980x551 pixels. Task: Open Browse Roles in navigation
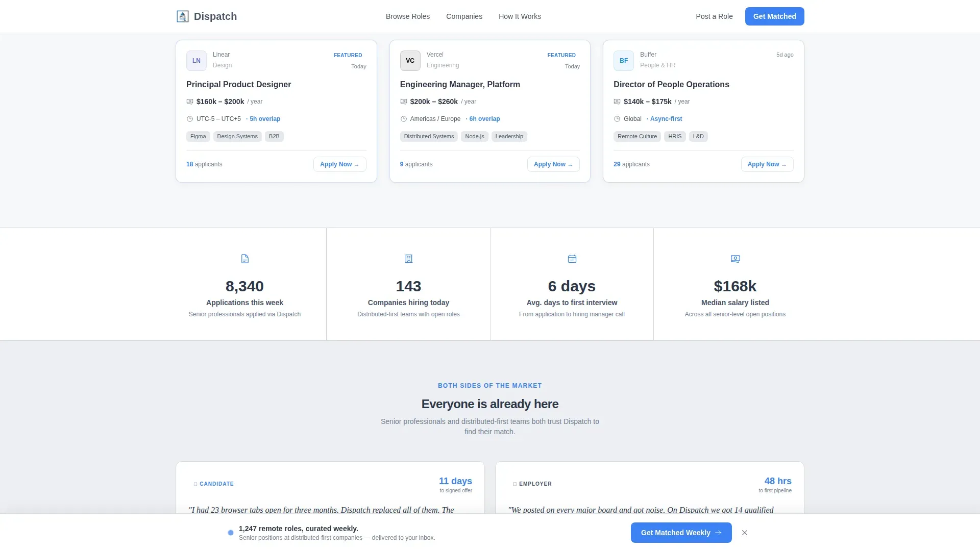click(x=408, y=16)
